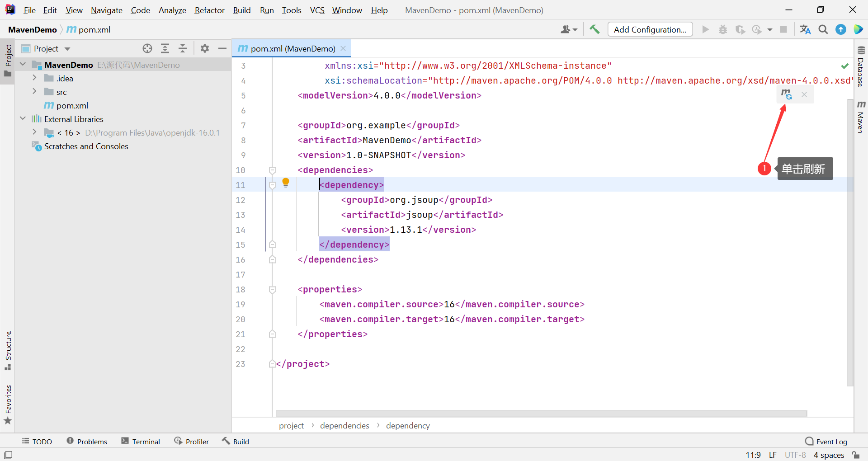Viewport: 868px width, 461px height.
Task: Click the IDE update arrow icon
Action: 841,29
